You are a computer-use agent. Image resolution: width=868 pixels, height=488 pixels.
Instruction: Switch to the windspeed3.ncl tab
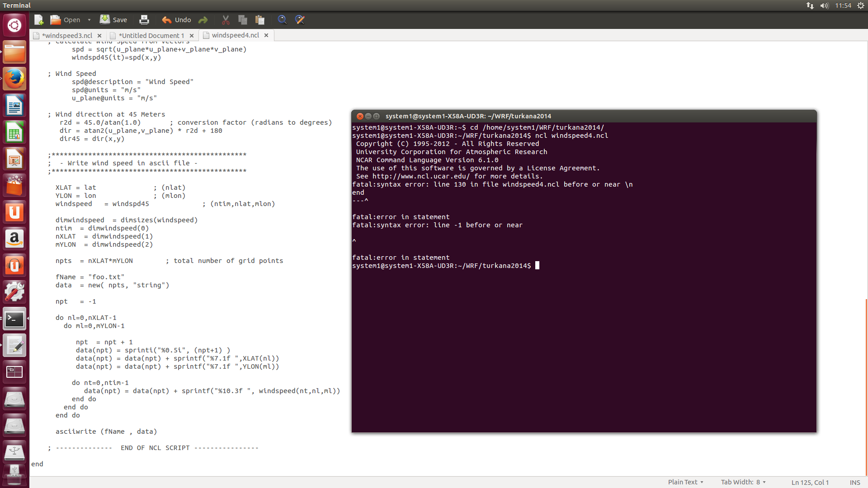click(67, 35)
